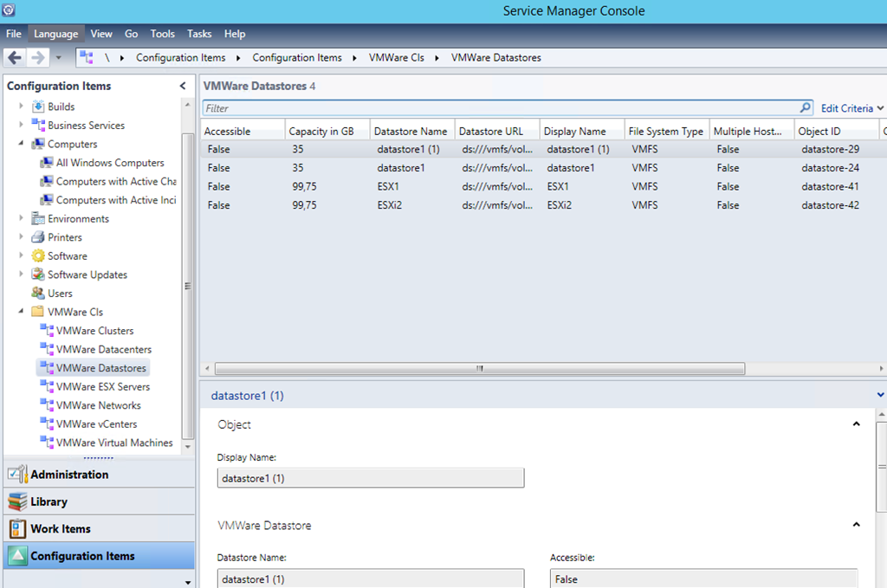Sort by Capacity in GB column

coord(321,132)
